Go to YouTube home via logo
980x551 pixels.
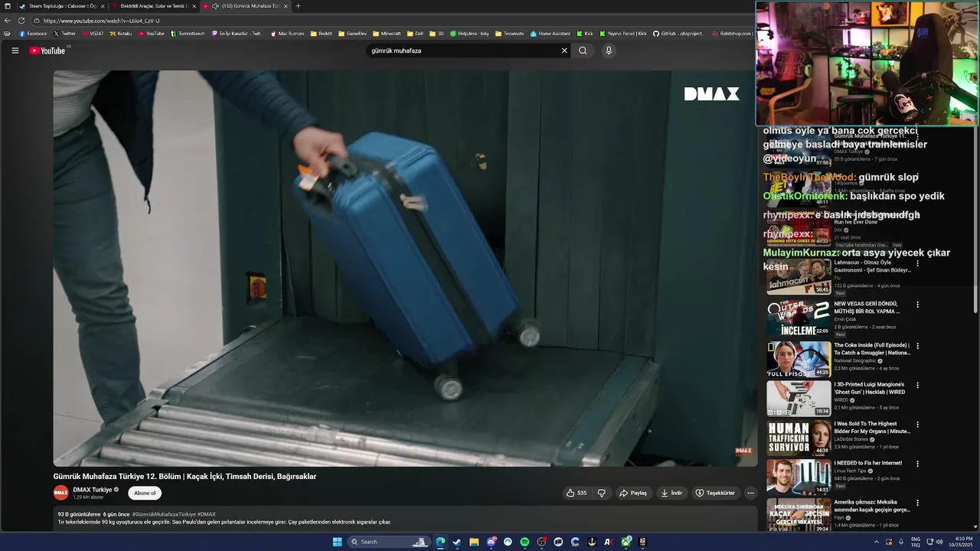pos(47,51)
